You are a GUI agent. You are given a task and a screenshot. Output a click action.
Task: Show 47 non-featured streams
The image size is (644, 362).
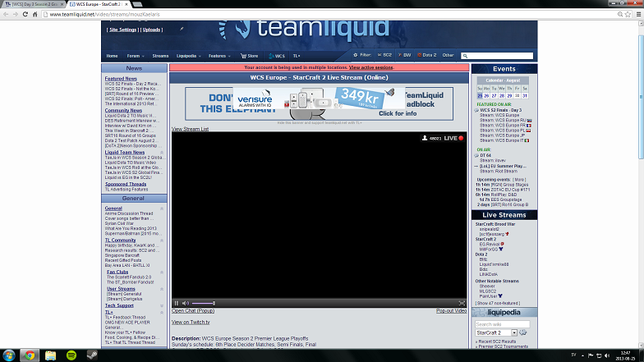point(498,304)
